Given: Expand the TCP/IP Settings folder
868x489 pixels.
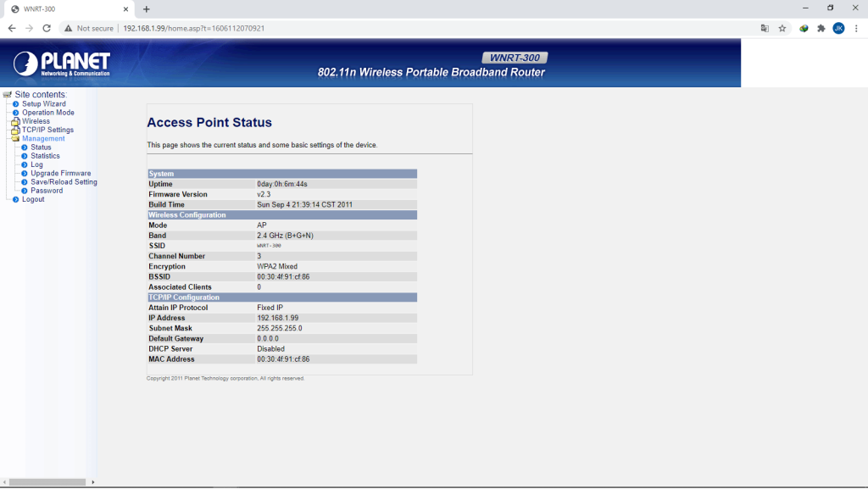Looking at the screenshot, I should point(15,130).
